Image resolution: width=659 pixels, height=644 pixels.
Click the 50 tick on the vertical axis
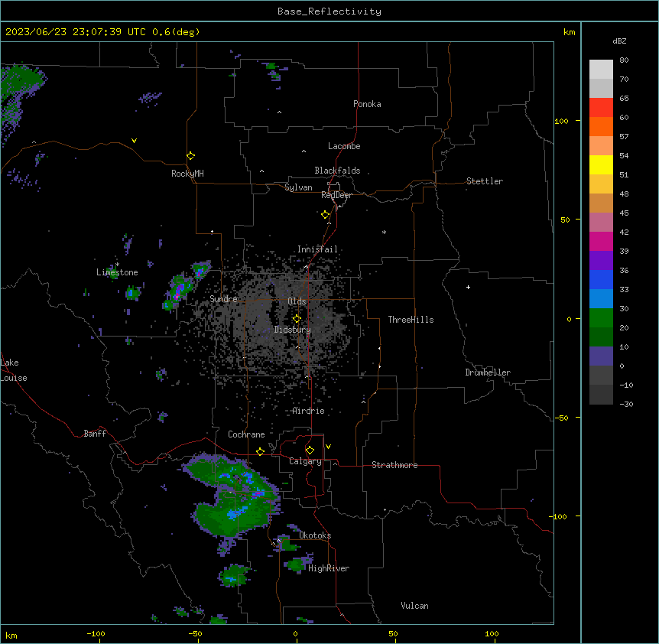565,220
